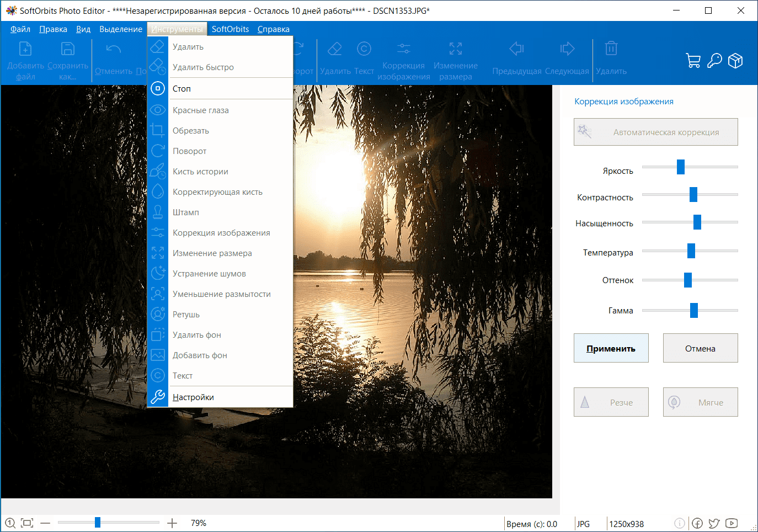The width and height of the screenshot is (758, 532).
Task: Click the Применить button
Action: 611,348
